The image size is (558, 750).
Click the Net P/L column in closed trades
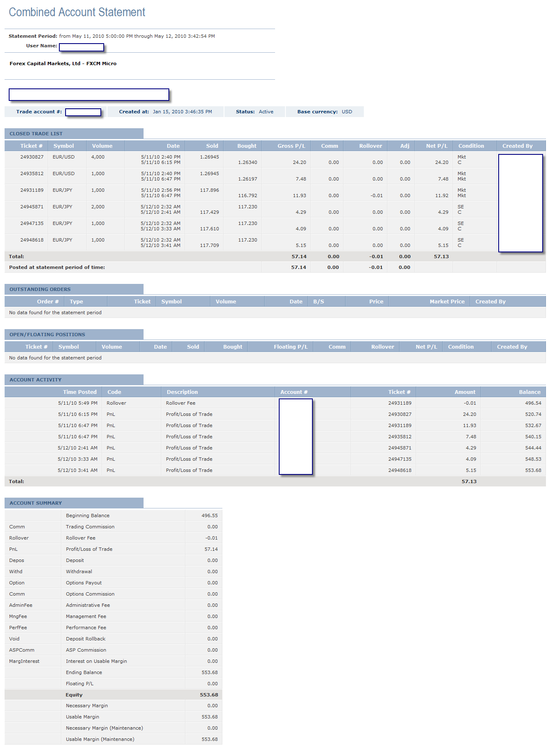point(437,146)
